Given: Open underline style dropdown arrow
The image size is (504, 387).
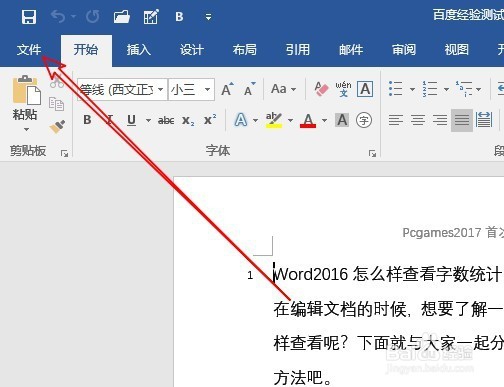Looking at the screenshot, I should (148, 120).
